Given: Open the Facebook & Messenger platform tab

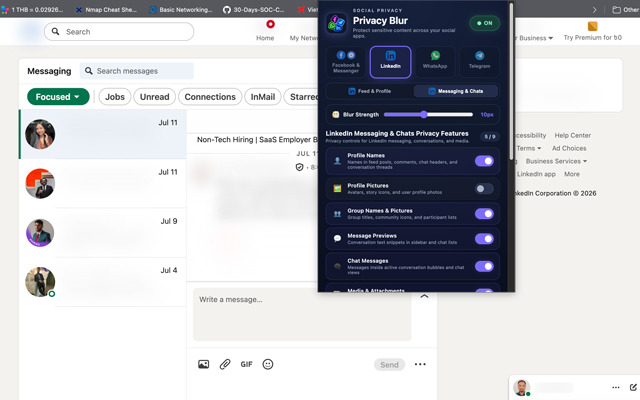Looking at the screenshot, I should tap(346, 62).
